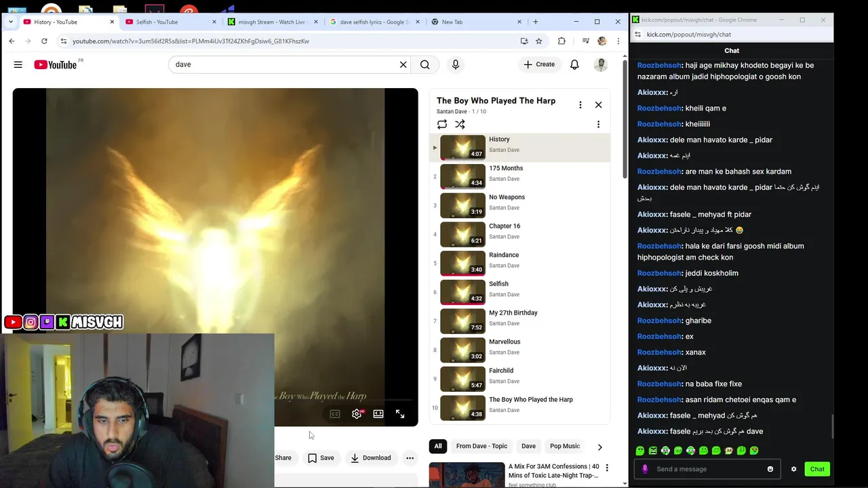The height and width of the screenshot is (488, 868).
Task: Switch to the New Tab tab
Action: coord(475,22)
